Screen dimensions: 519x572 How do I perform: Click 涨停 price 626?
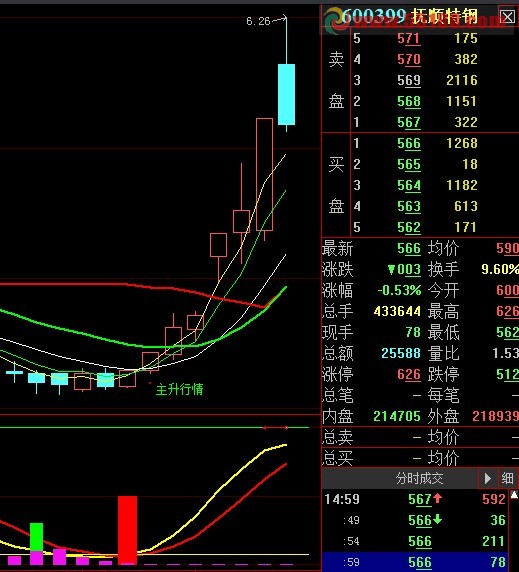coord(409,374)
